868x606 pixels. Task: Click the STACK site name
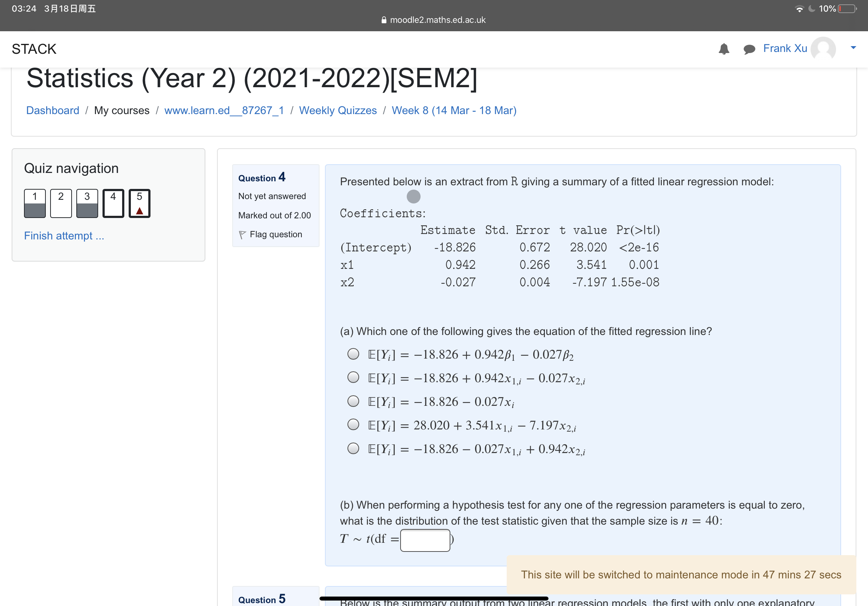pyautogui.click(x=34, y=49)
